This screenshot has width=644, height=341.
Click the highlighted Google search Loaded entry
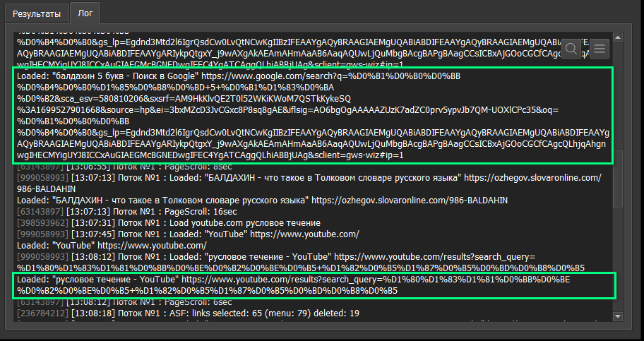314,115
